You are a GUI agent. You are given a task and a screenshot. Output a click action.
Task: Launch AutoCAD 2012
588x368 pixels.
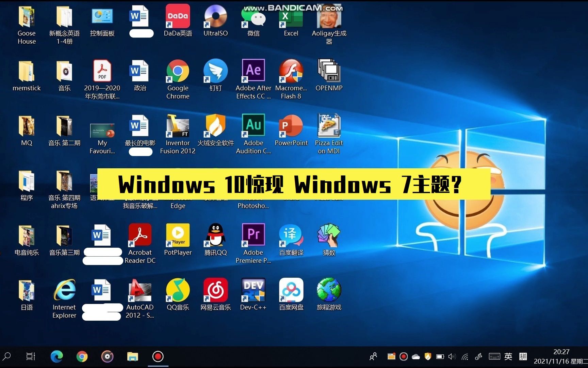(140, 299)
